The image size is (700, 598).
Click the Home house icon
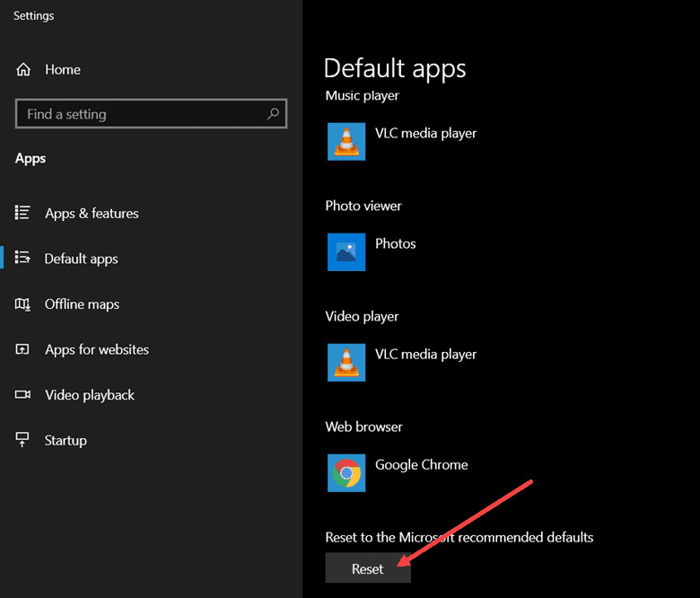click(x=24, y=70)
